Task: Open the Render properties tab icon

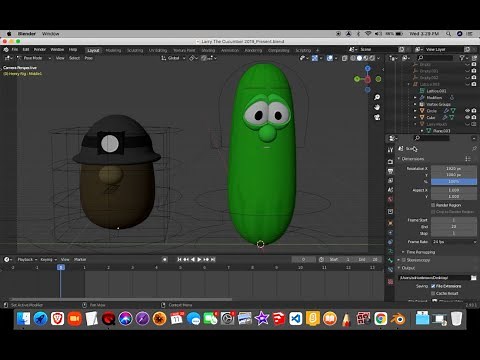Action: [390, 162]
